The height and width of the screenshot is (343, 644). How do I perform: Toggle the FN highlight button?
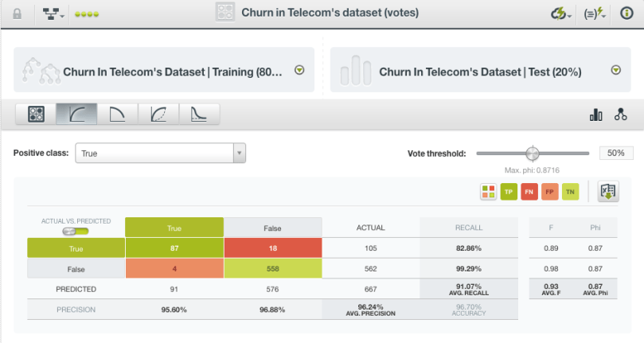click(529, 191)
